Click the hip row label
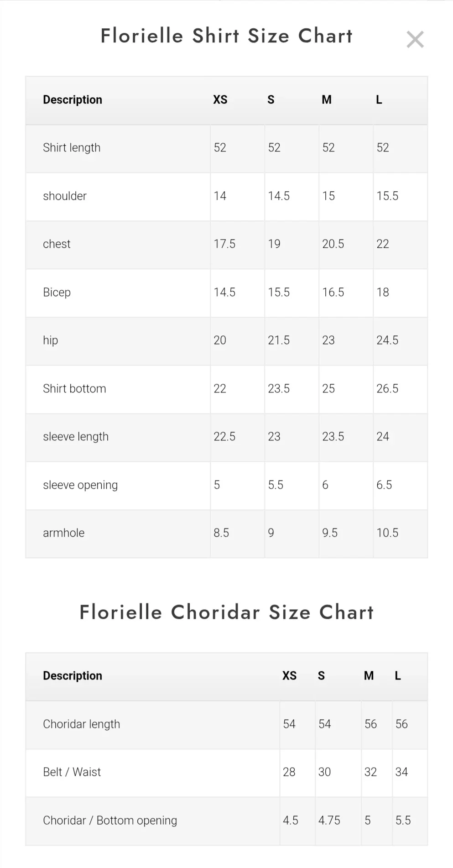The width and height of the screenshot is (453, 868). pyautogui.click(x=51, y=340)
